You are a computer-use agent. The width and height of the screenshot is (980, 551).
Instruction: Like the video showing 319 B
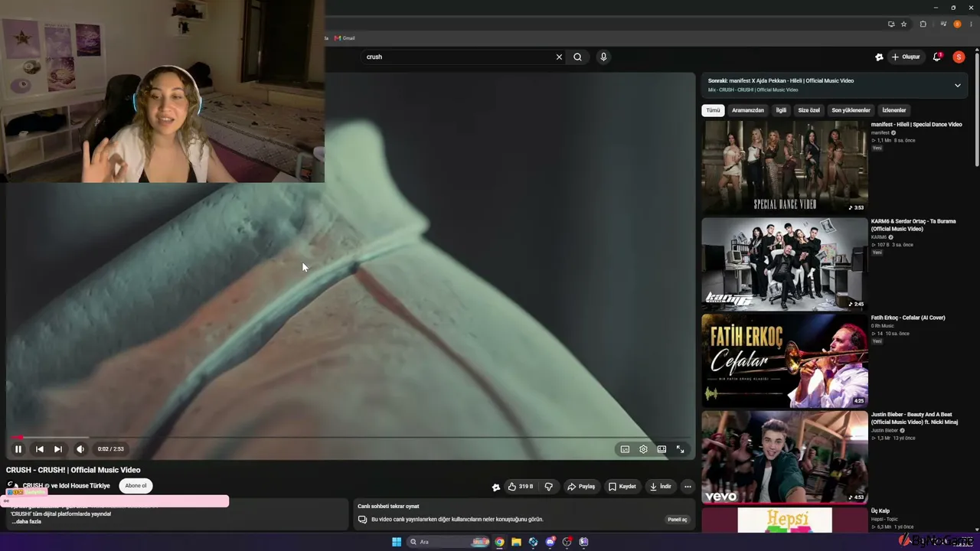pos(521,487)
